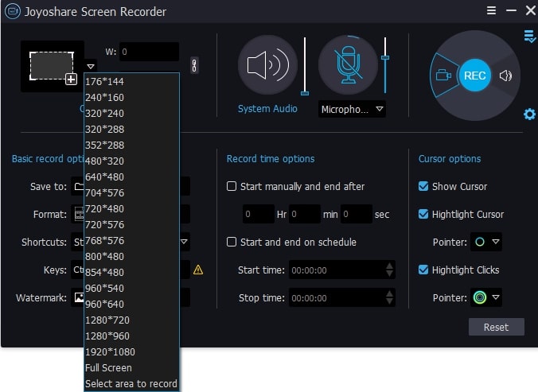Click the blue settings gear icon
This screenshot has height=392, width=538.
529,114
